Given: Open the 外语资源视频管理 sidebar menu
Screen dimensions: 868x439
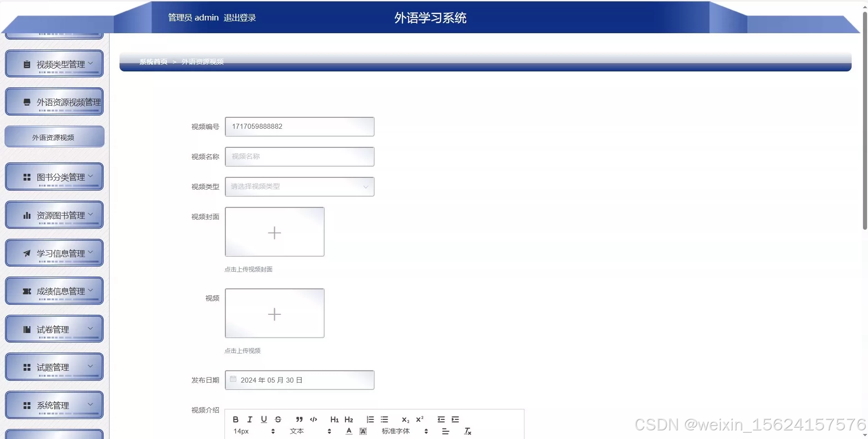Looking at the screenshot, I should pyautogui.click(x=54, y=101).
